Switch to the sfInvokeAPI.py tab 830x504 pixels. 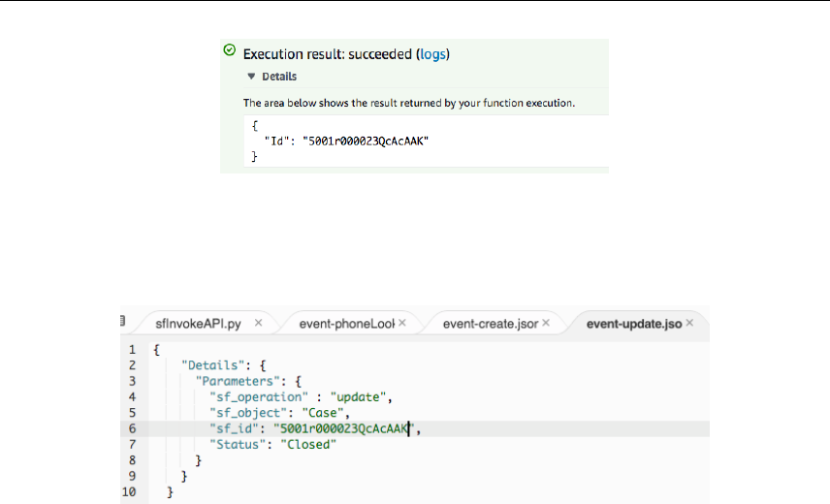(197, 323)
